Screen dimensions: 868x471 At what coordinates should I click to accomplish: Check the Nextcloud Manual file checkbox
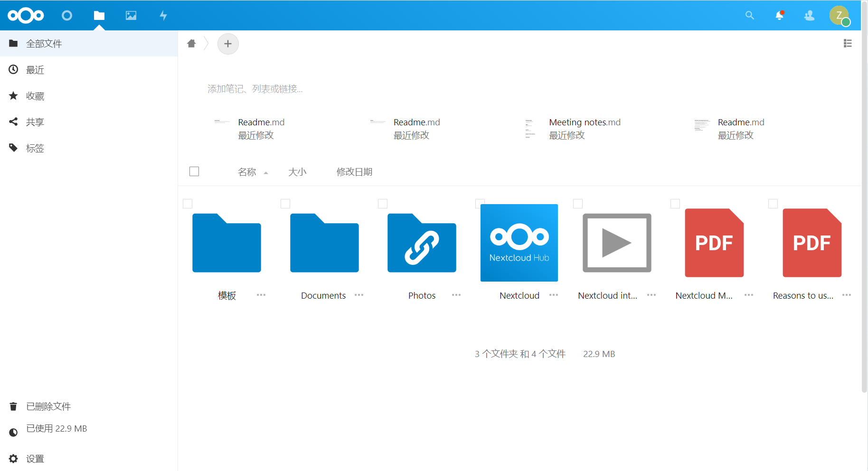coord(675,204)
